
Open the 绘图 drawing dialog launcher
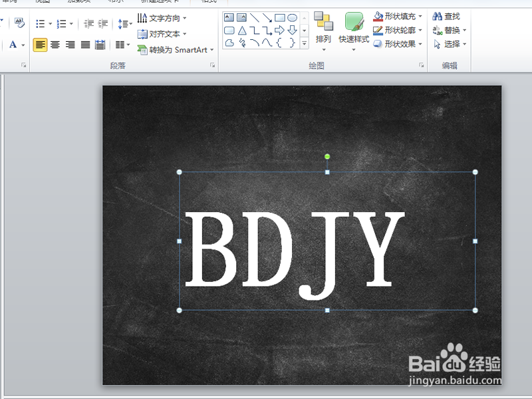click(x=422, y=65)
